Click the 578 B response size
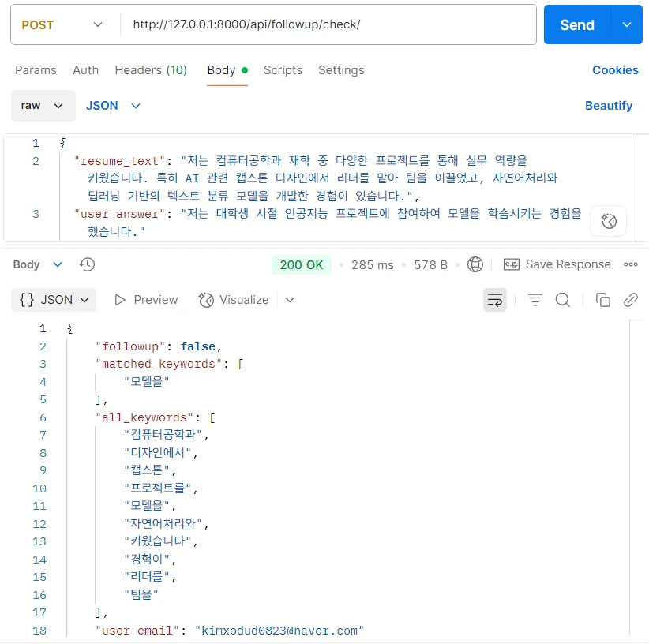 point(430,264)
